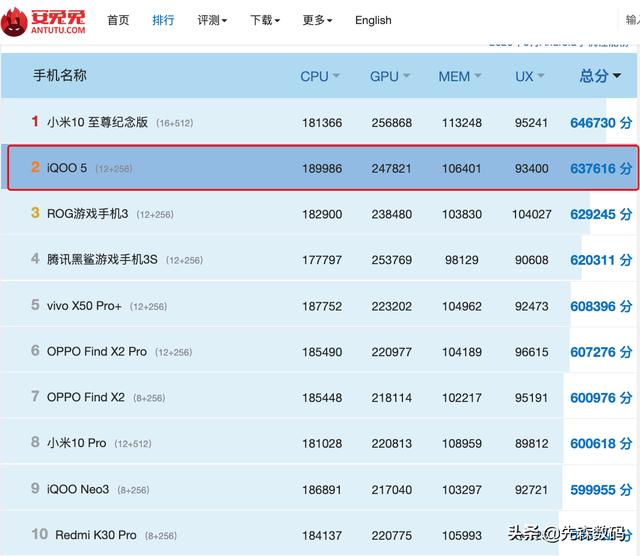Click MEM score 113248 of 小米10 至尊纪念版
This screenshot has height=556, width=640.
tap(462, 123)
